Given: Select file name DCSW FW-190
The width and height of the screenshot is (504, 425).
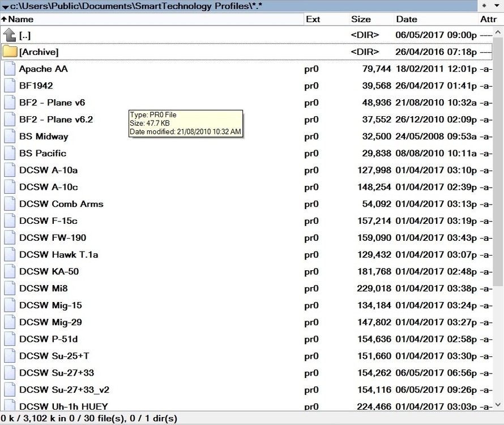Looking at the screenshot, I should [x=53, y=238].
